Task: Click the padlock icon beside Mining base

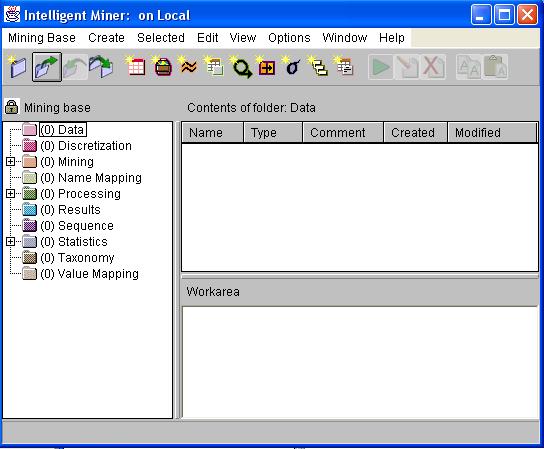Action: click(11, 107)
